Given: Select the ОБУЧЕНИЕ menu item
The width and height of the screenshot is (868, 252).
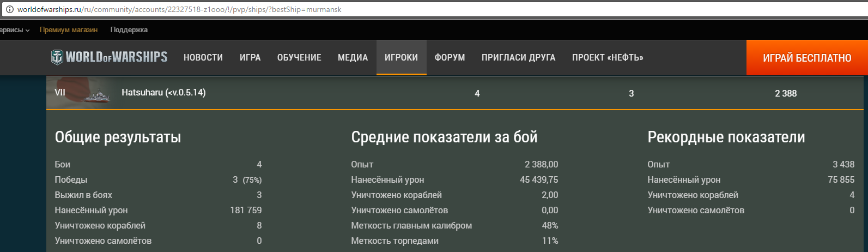Looking at the screenshot, I should (299, 57).
